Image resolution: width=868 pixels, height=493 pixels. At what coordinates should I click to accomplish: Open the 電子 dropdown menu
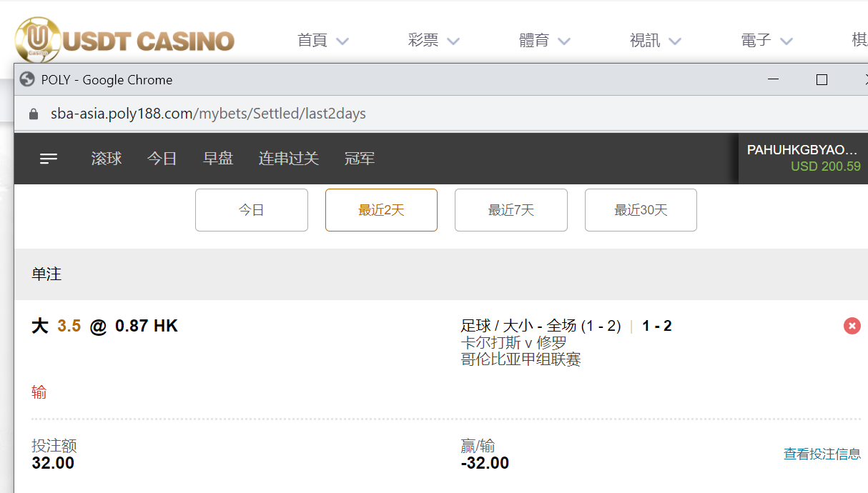click(x=766, y=41)
